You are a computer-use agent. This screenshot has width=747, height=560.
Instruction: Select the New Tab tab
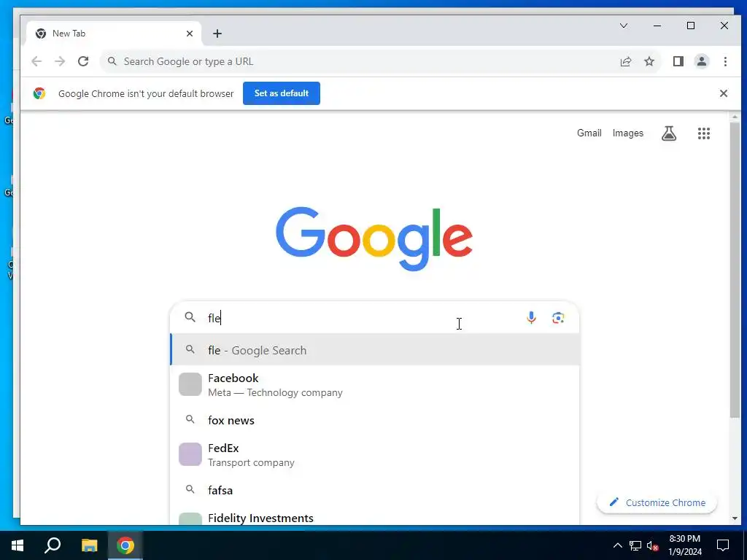115,34
